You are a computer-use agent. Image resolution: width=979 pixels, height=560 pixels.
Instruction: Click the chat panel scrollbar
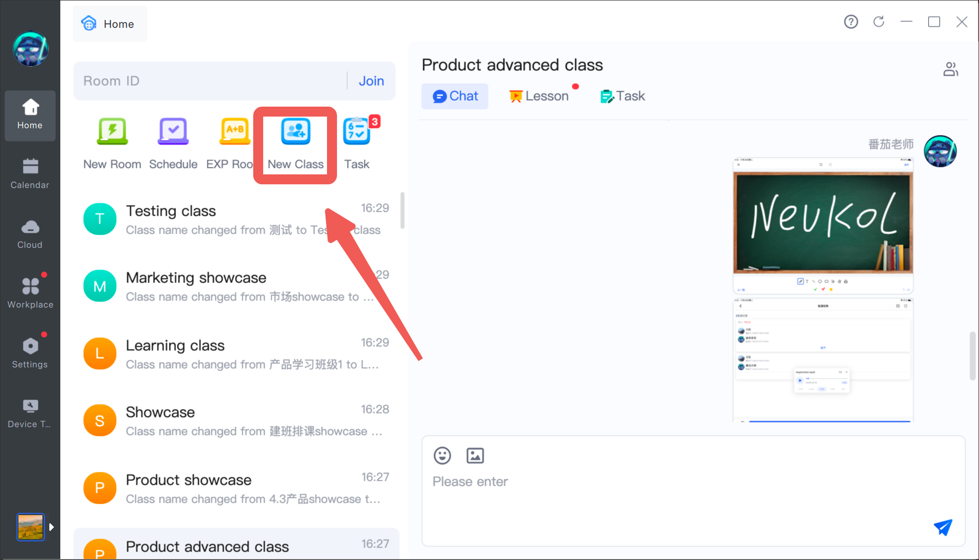pos(972,356)
